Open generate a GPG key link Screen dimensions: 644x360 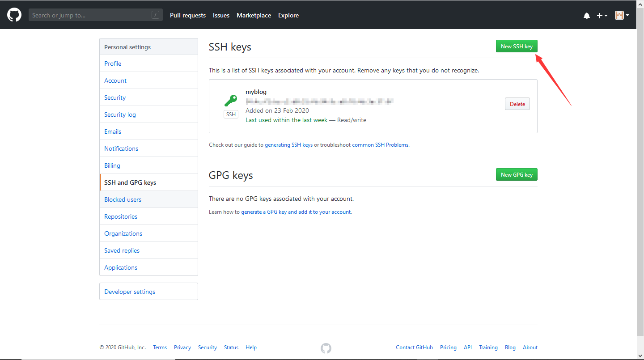[x=296, y=212]
